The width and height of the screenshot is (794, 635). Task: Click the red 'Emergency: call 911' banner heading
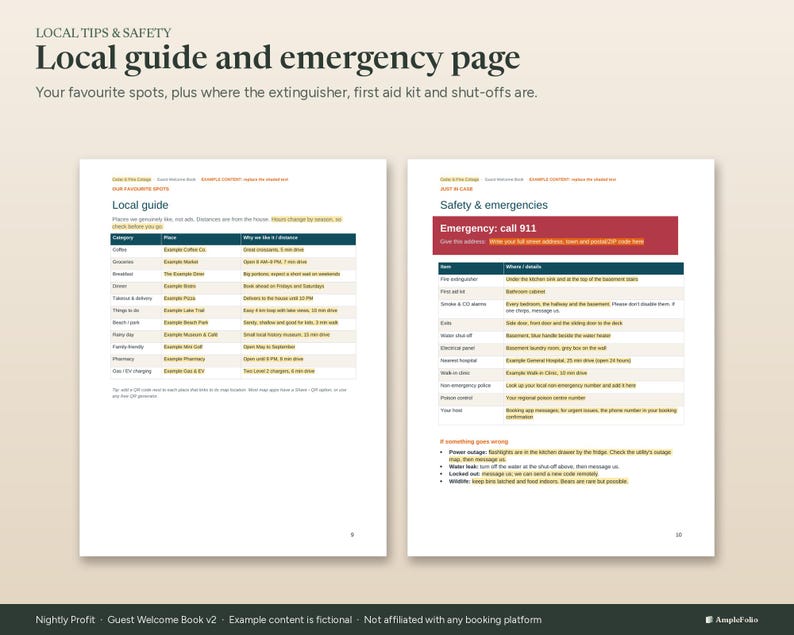tap(488, 228)
